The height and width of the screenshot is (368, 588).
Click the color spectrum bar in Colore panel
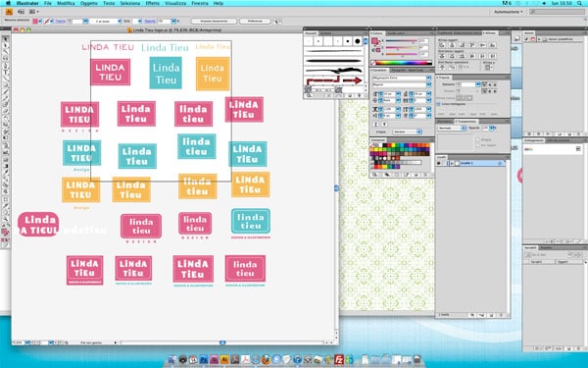pos(403,63)
